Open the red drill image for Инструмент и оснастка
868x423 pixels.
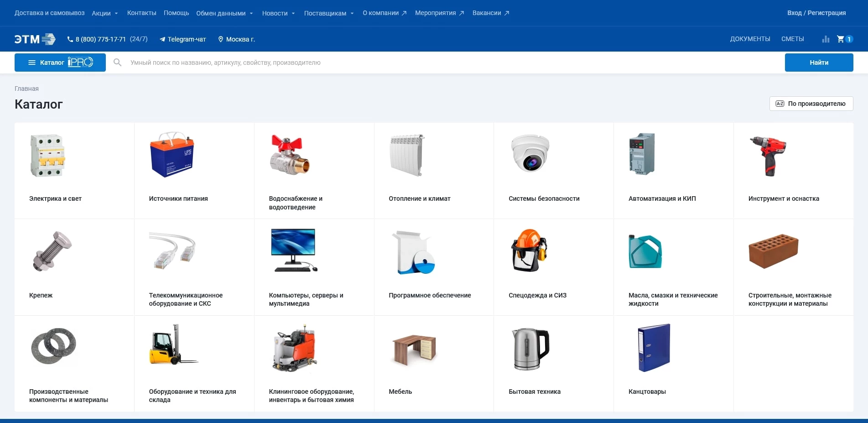(768, 156)
